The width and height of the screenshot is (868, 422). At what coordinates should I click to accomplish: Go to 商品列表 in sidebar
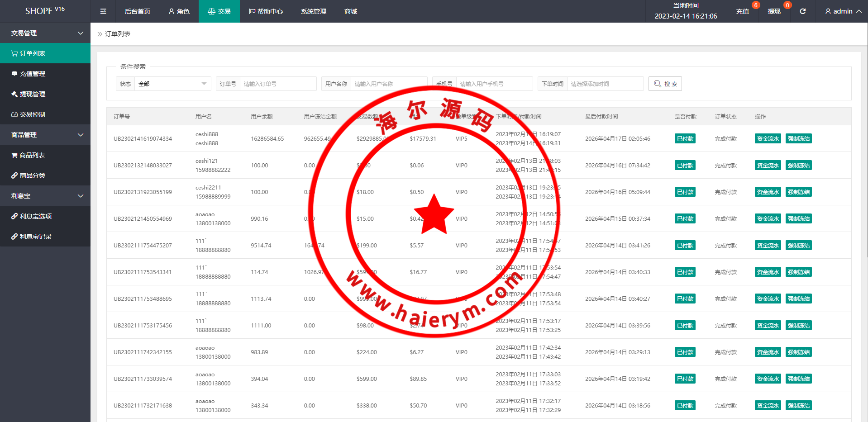(32, 155)
